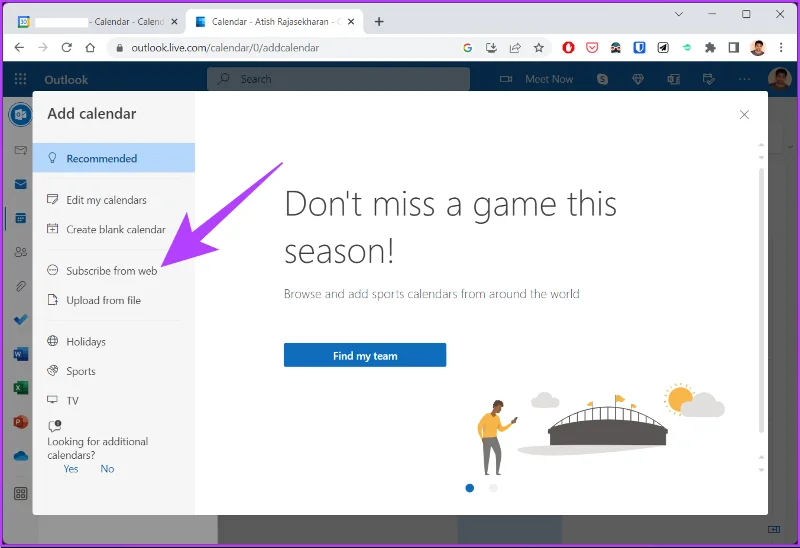Click the Outlook Search box
Viewport: 800px width, 548px height.
(338, 79)
